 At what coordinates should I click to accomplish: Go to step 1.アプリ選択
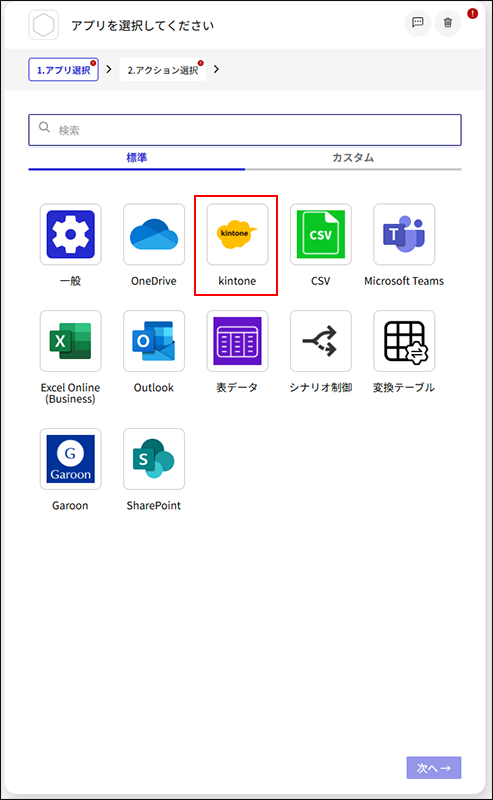point(63,70)
